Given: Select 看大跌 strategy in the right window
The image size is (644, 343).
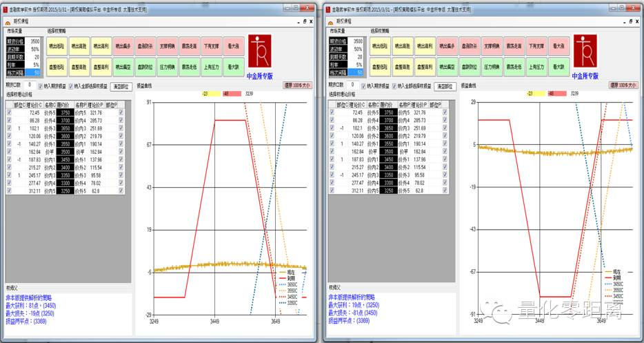Looking at the screenshot, I should tap(559, 67).
